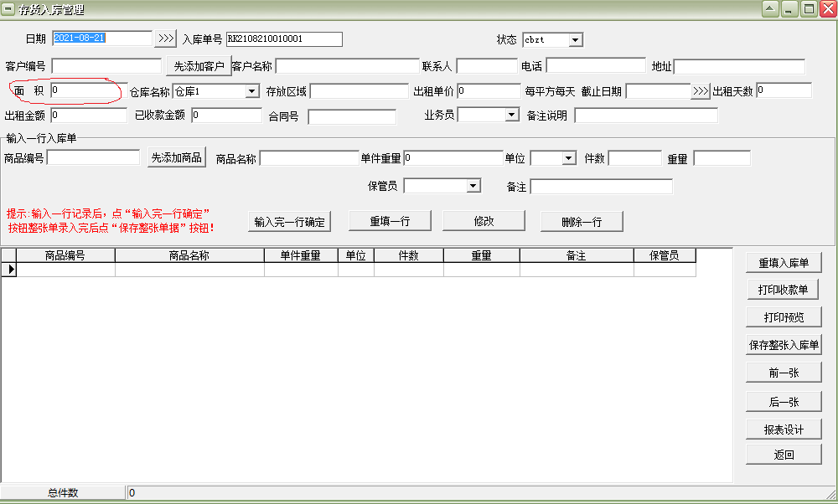Click the >>> button next to 日期

click(x=166, y=39)
